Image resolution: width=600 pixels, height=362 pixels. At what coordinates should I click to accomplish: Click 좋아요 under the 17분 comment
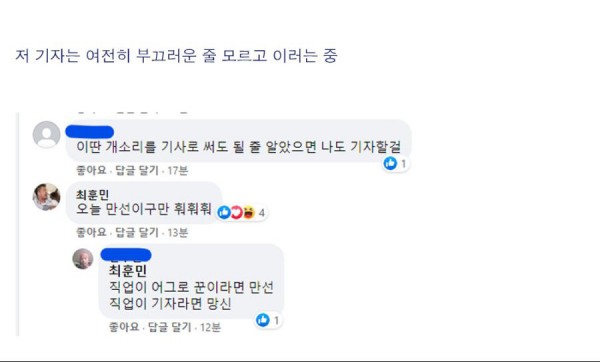(x=91, y=170)
